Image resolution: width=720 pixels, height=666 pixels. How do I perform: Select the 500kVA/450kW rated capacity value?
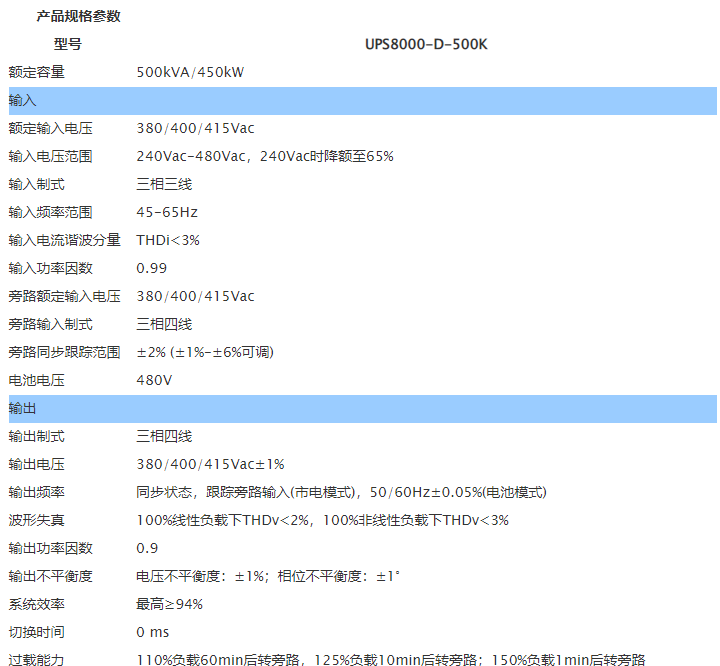190,72
